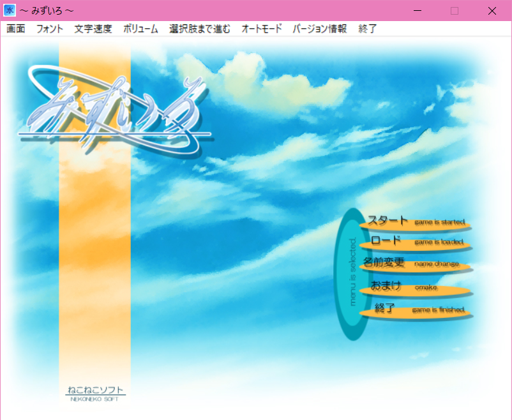Click 選択肢まで進む menu item
This screenshot has height=420, width=512.
[200, 29]
